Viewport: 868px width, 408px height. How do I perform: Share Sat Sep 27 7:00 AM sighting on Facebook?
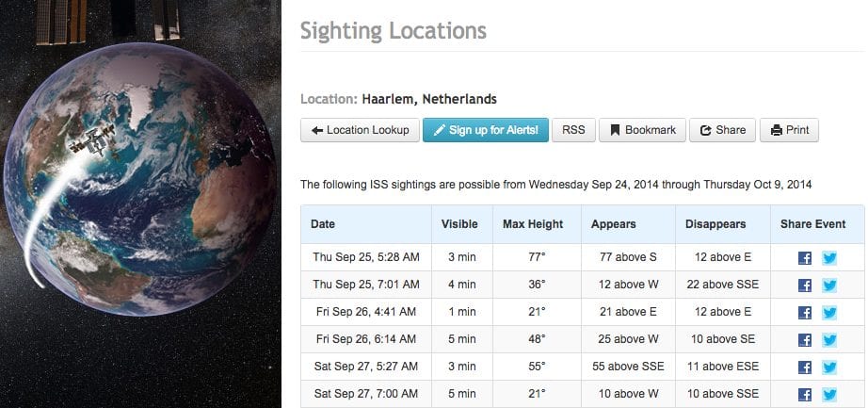click(804, 394)
